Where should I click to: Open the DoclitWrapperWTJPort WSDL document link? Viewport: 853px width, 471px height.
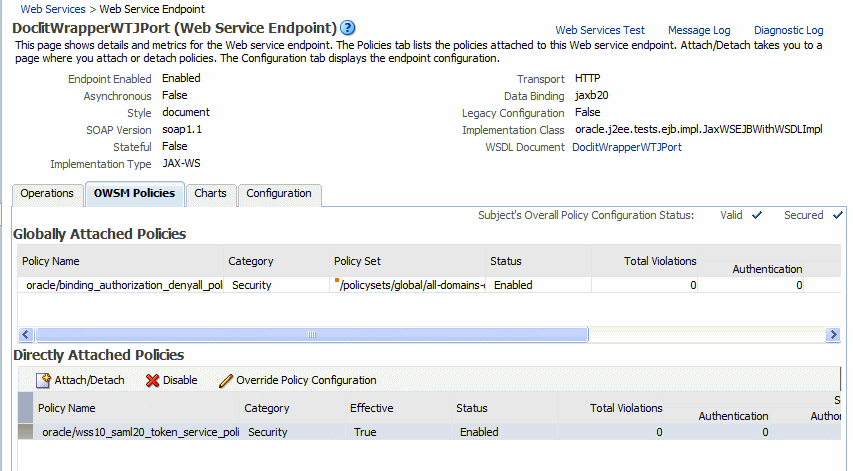(626, 147)
